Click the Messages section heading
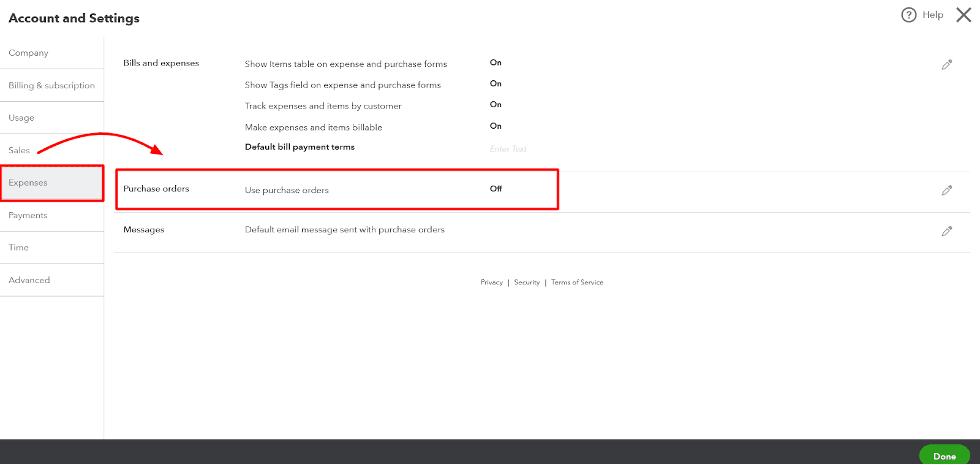980x464 pixels. (x=144, y=230)
